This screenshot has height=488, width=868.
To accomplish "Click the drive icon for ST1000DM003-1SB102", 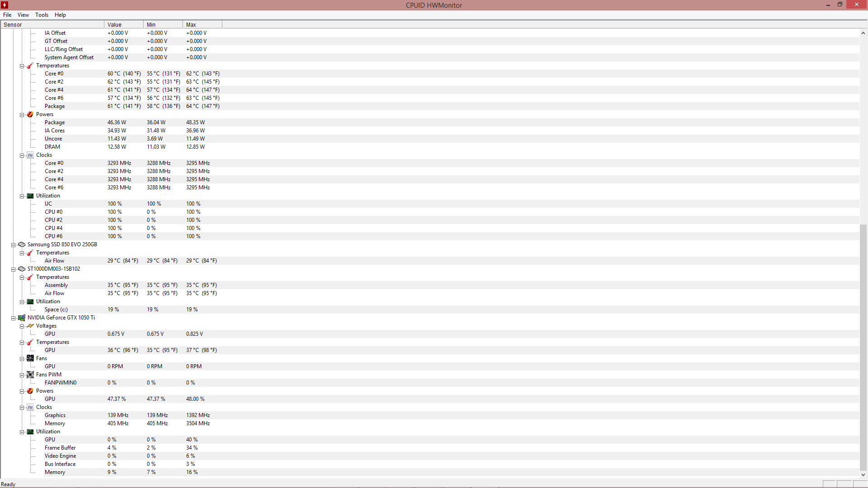I will (x=22, y=269).
